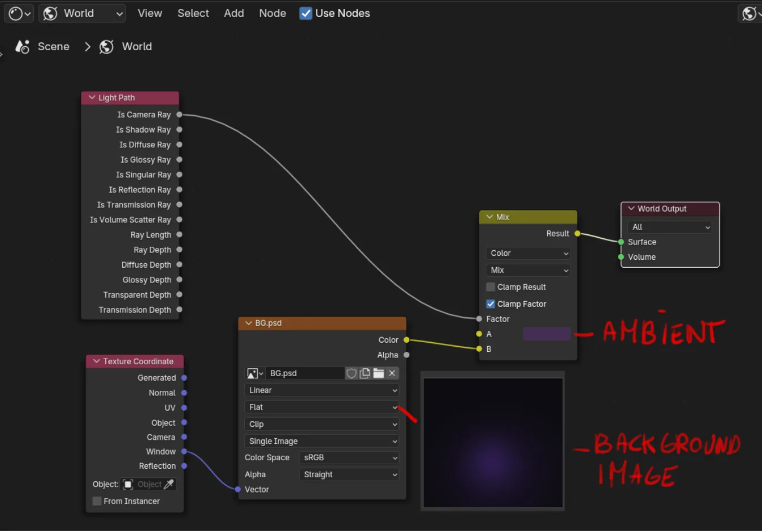
Task: Disable the Clamp Factor checkbox
Action: click(491, 304)
